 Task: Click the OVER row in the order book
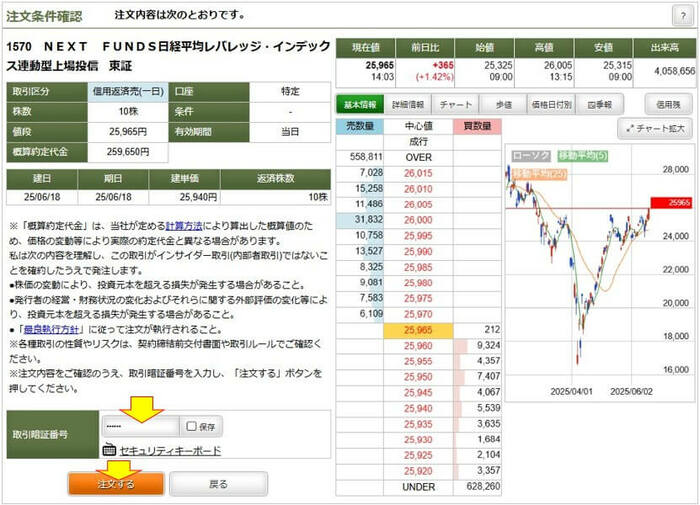coord(418,158)
